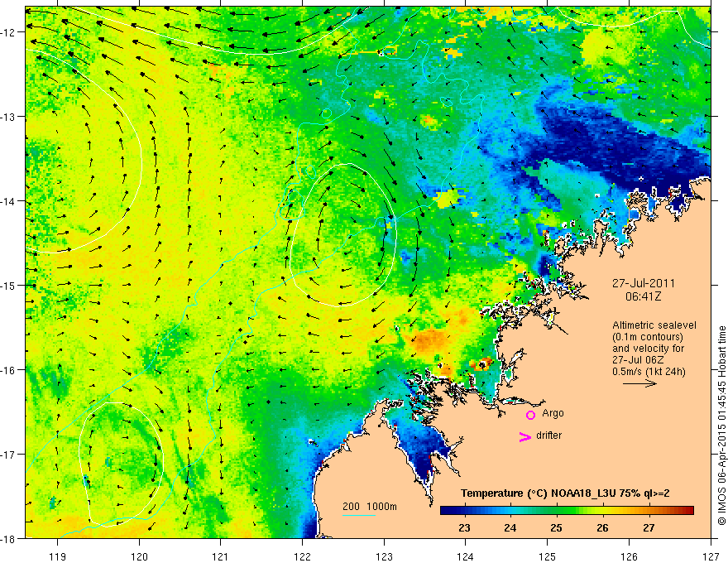Click the 06:41Z time label

point(644,296)
